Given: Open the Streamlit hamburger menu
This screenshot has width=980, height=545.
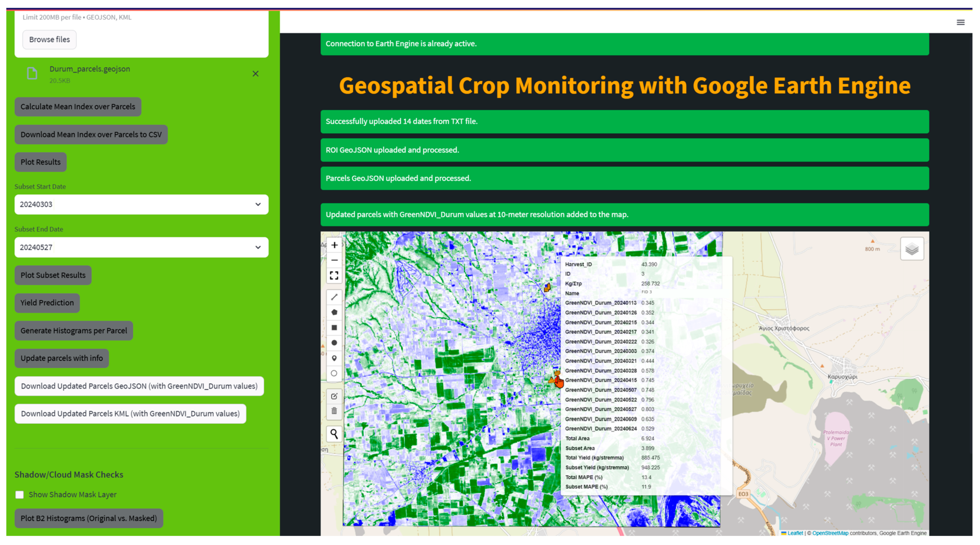Looking at the screenshot, I should coord(960,22).
